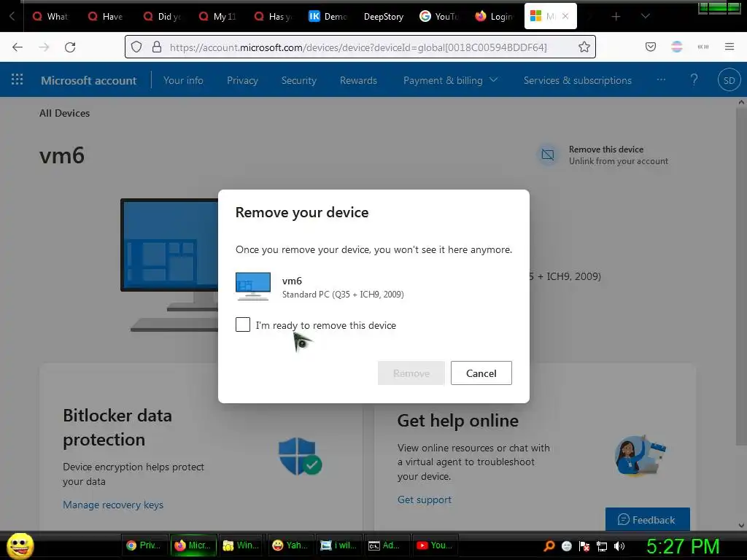View site security padlock info

pyautogui.click(x=156, y=47)
